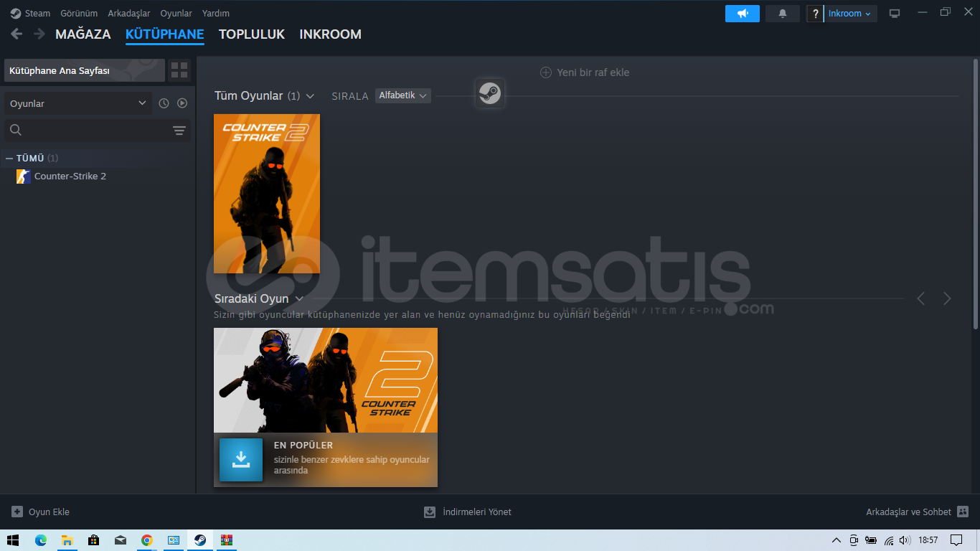
Task: Open the notifications bell
Action: point(783,14)
